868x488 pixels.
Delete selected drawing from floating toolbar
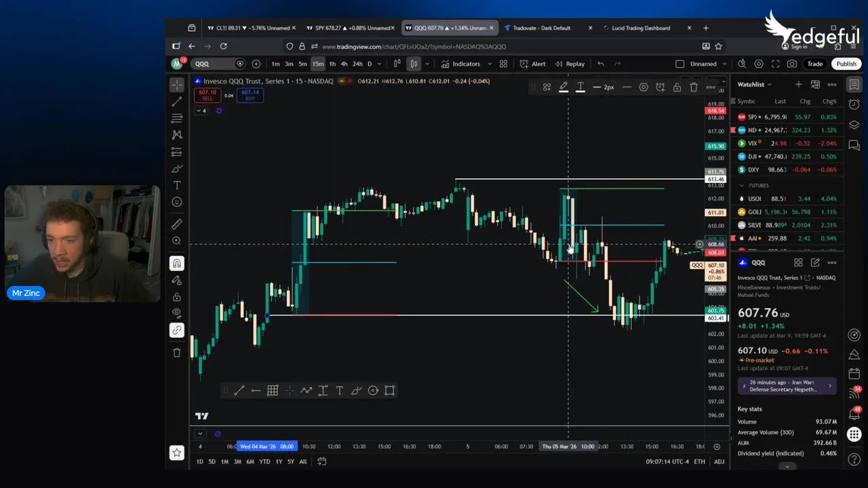pyautogui.click(x=694, y=87)
